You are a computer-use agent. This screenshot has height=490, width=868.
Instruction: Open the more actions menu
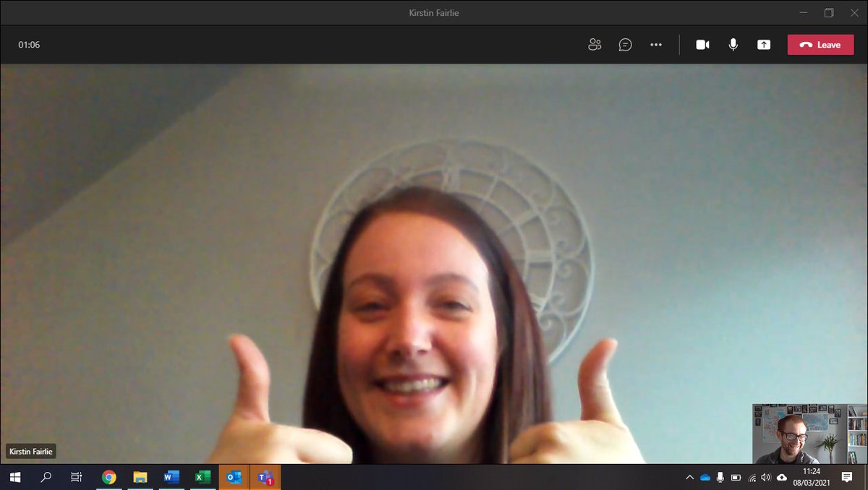point(656,44)
